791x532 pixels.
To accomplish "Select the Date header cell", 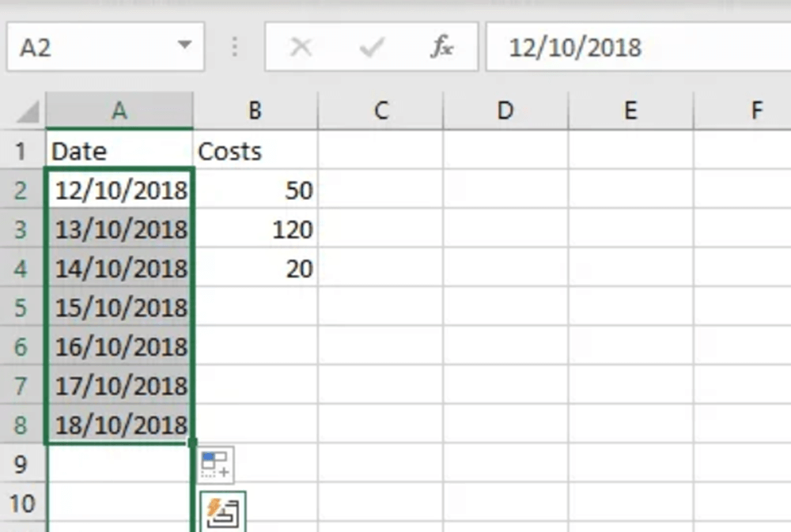I will click(x=119, y=151).
